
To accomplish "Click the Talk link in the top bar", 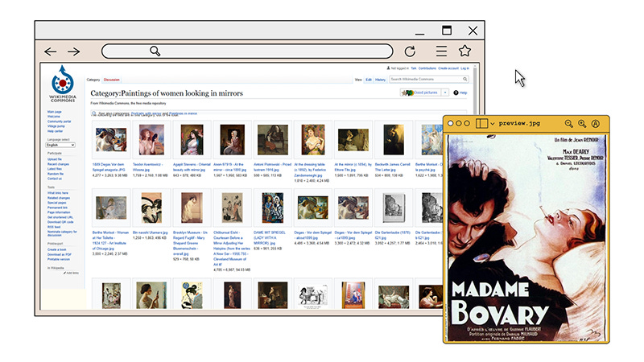I will pyautogui.click(x=414, y=68).
